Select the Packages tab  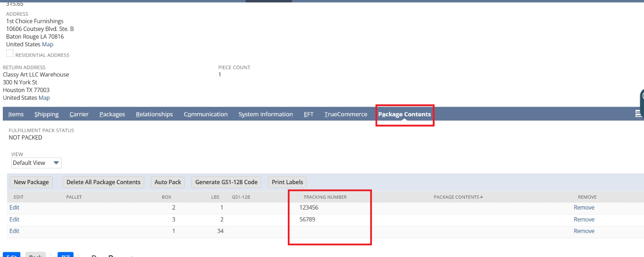point(112,114)
